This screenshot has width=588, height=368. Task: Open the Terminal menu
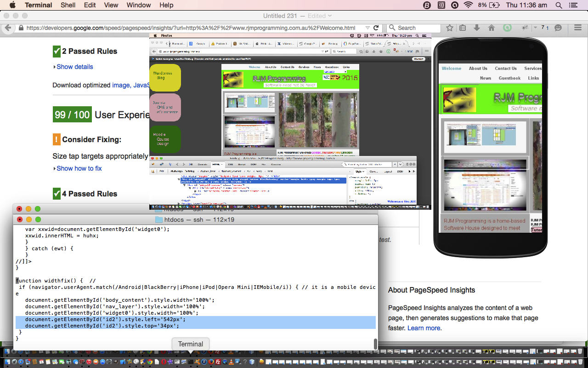click(39, 5)
